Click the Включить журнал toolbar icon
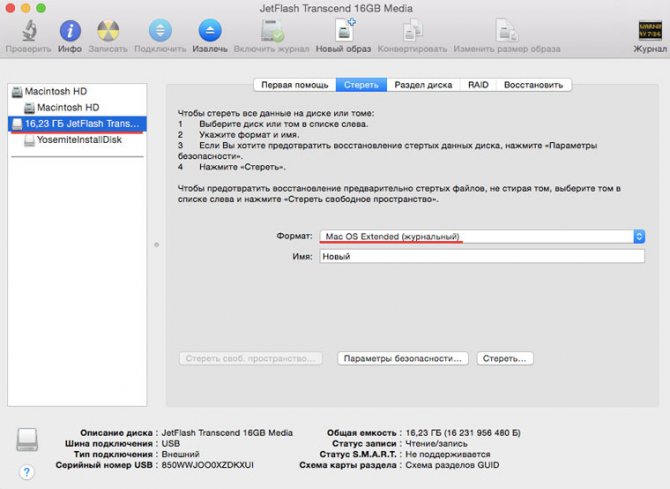670x489 pixels. [272, 31]
